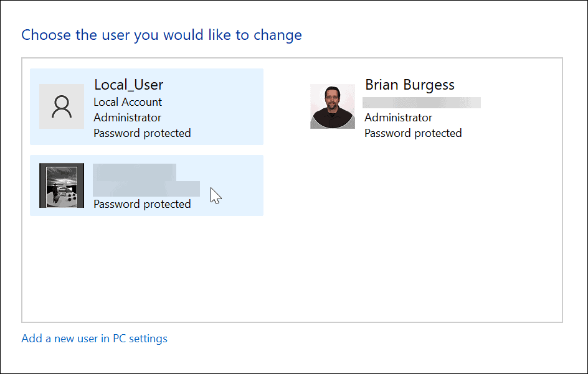Click the third account's photo thumbnail icon
Image resolution: width=588 pixels, height=374 pixels.
click(x=62, y=185)
